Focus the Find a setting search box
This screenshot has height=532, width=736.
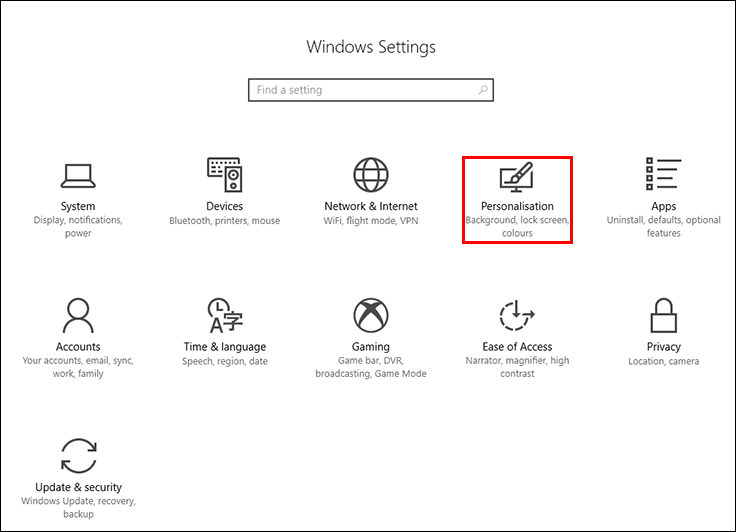click(x=371, y=90)
